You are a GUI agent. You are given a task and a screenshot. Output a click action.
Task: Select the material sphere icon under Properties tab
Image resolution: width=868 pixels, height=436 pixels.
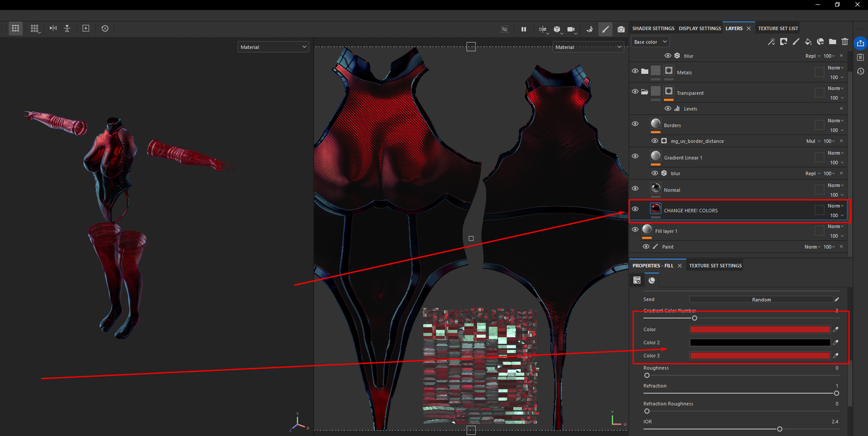652,280
